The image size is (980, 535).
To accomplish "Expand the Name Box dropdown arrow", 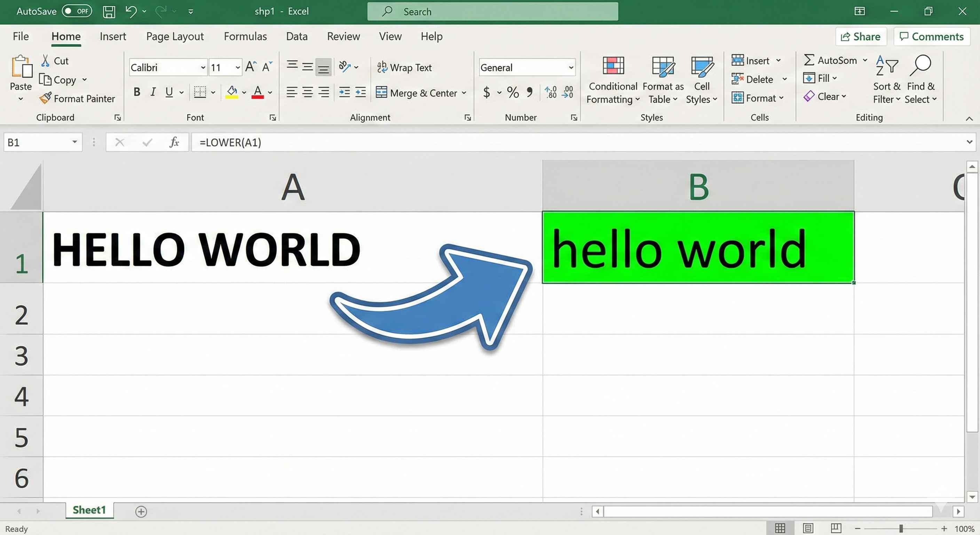I will 74,142.
